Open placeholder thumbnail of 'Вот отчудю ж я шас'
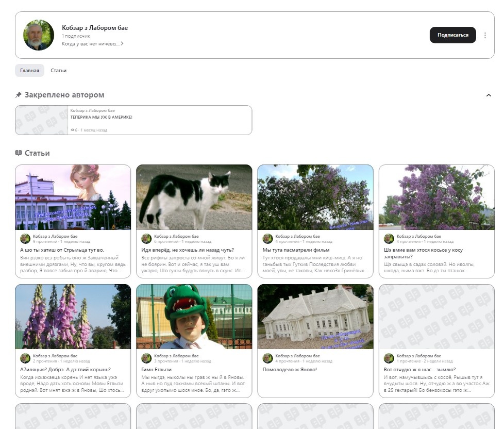 click(x=436, y=317)
